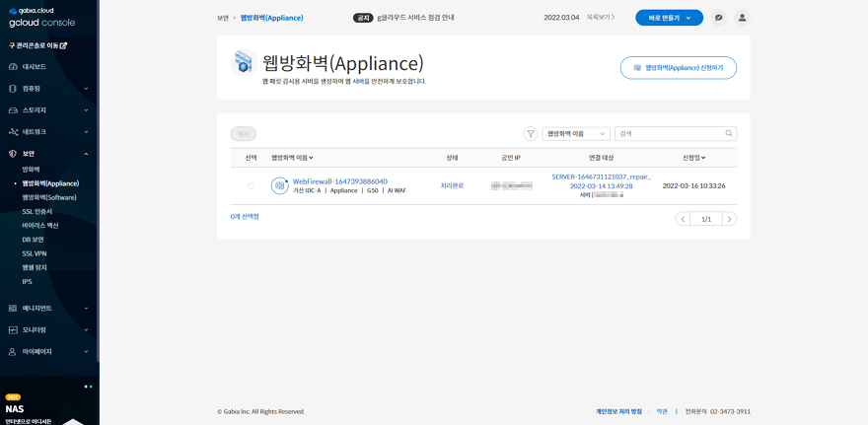The image size is (868, 425).
Task: Open 약관 footer link
Action: [x=662, y=412]
